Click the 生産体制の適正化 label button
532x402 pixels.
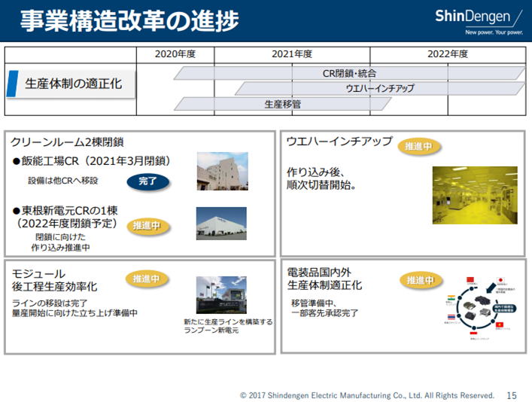click(x=71, y=84)
